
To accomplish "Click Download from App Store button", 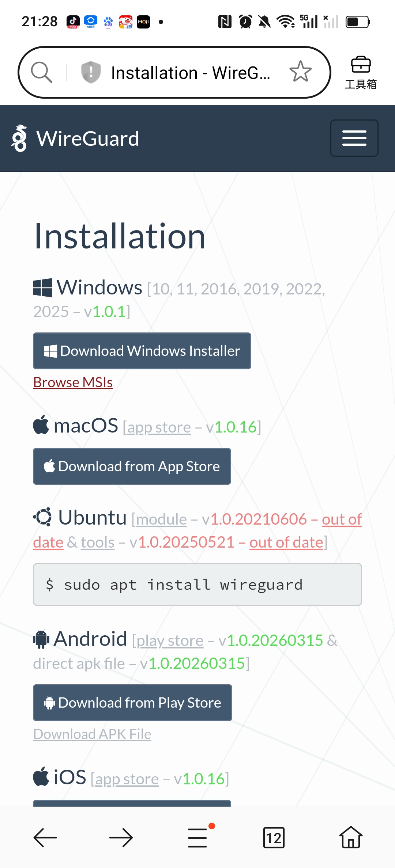I will [132, 466].
